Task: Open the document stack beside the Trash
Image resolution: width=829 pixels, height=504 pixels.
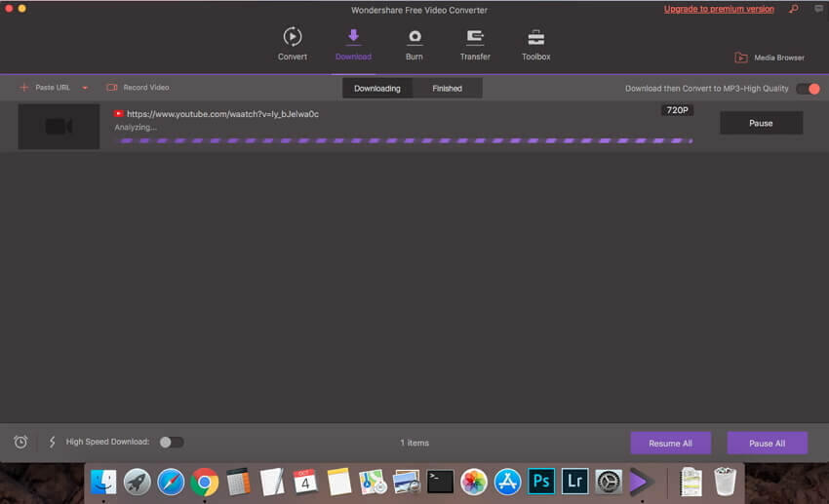Action: pyautogui.click(x=691, y=482)
